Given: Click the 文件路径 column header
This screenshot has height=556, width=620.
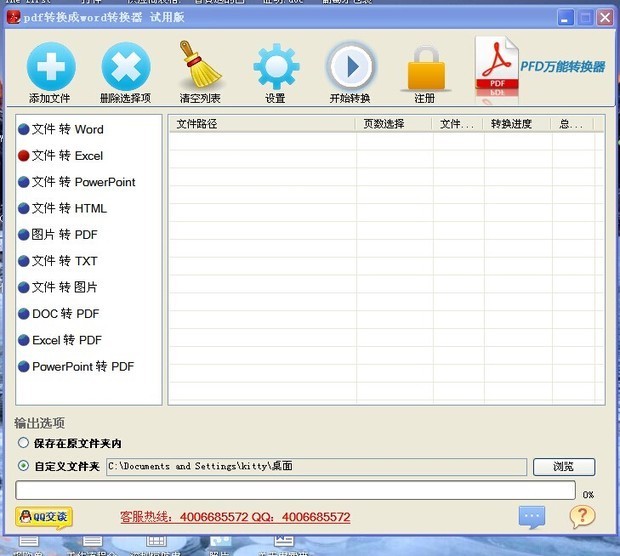Looking at the screenshot, I should click(x=262, y=124).
